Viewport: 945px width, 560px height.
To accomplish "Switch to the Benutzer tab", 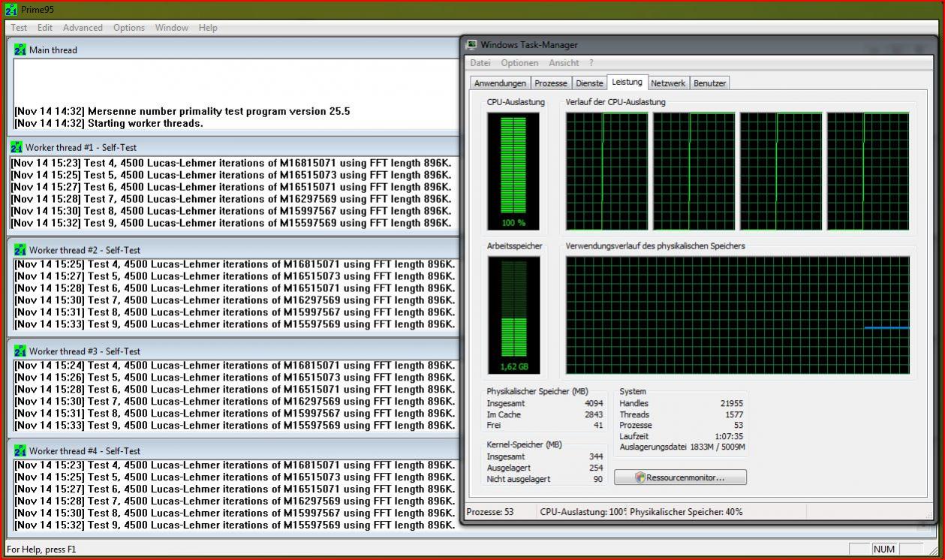I will [x=709, y=83].
